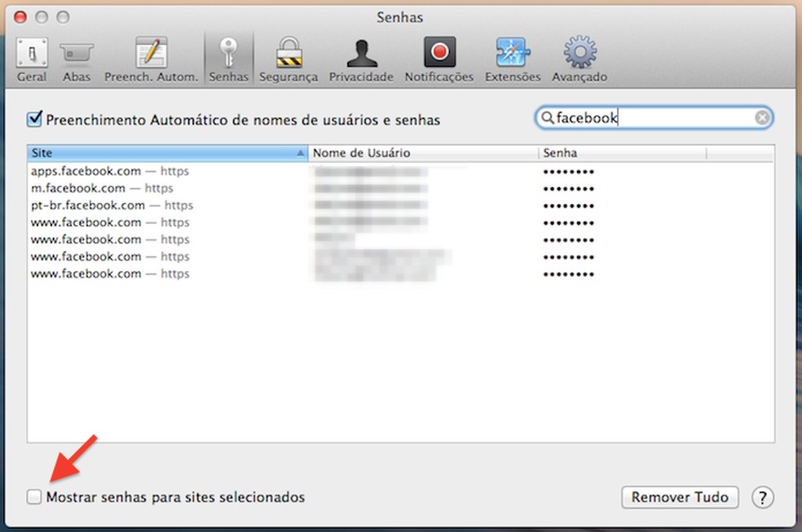Clear the facebook search text
This screenshot has height=532, width=802.
(x=761, y=118)
